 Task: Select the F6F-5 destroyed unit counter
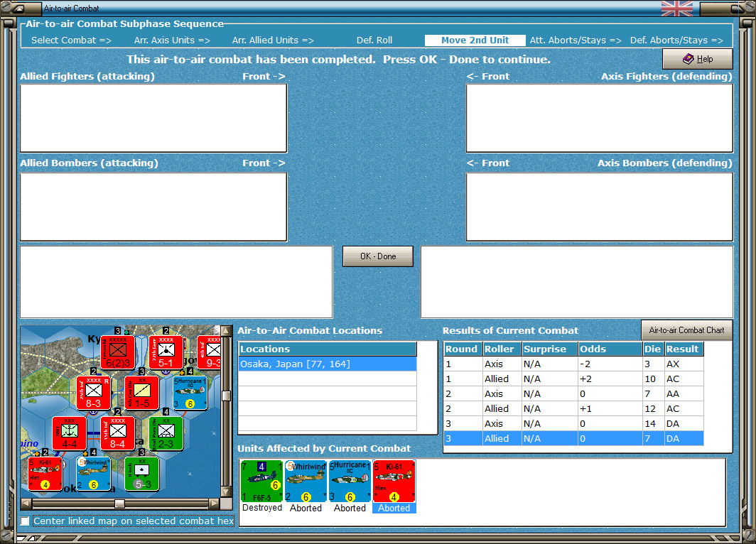[261, 481]
